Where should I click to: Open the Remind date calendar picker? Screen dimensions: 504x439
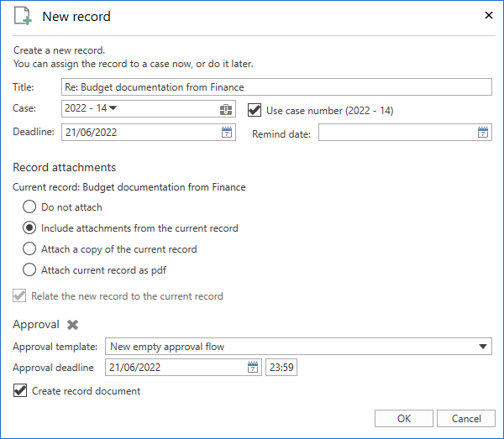[x=483, y=132]
